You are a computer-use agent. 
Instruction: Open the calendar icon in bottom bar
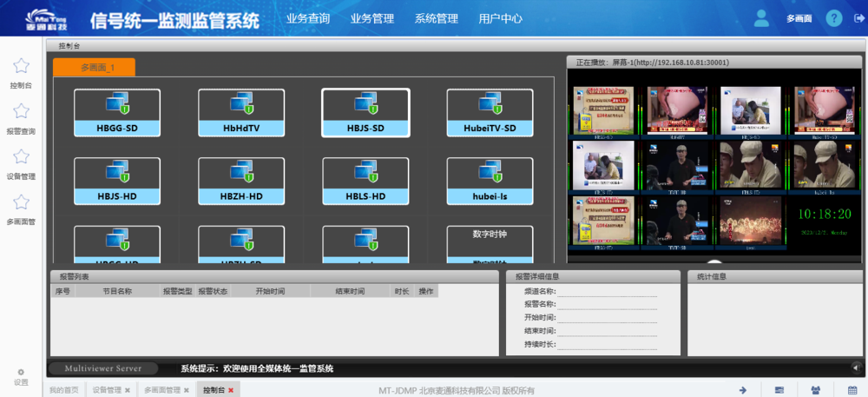[852, 390]
